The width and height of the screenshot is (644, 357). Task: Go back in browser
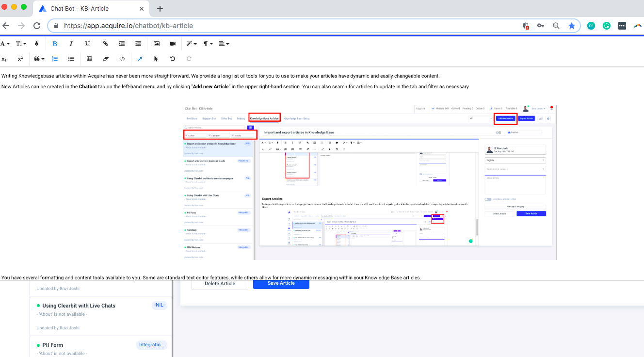[x=6, y=26]
